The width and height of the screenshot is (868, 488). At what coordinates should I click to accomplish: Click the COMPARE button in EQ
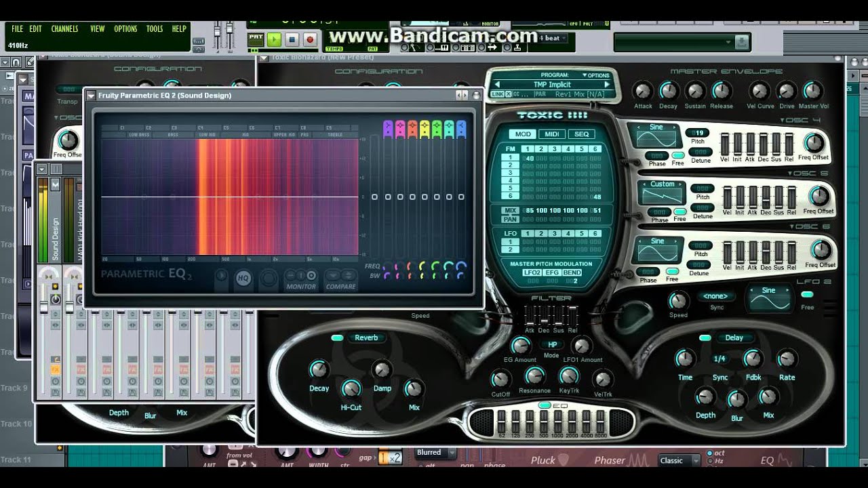[x=340, y=286]
